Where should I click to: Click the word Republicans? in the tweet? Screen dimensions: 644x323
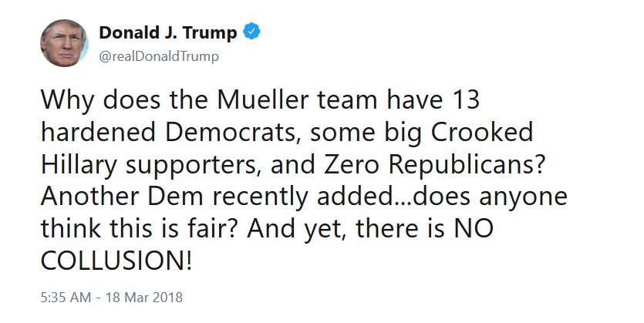pyautogui.click(x=466, y=166)
